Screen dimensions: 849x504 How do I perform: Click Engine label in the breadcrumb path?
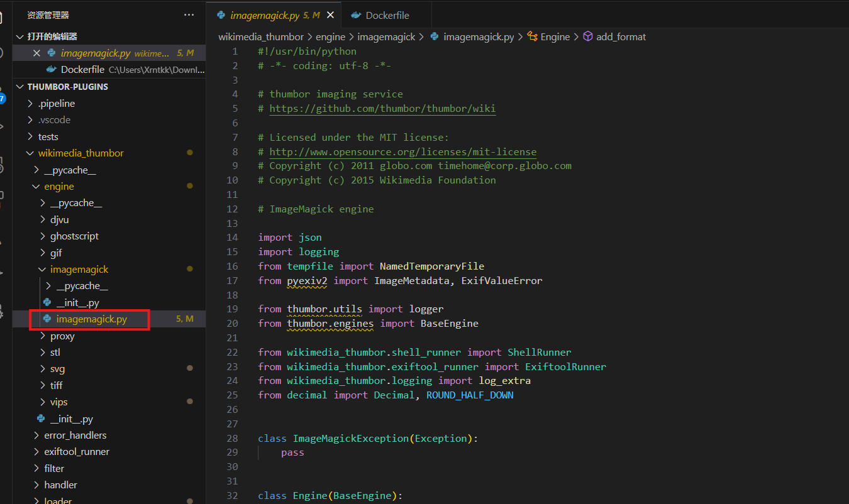point(555,37)
